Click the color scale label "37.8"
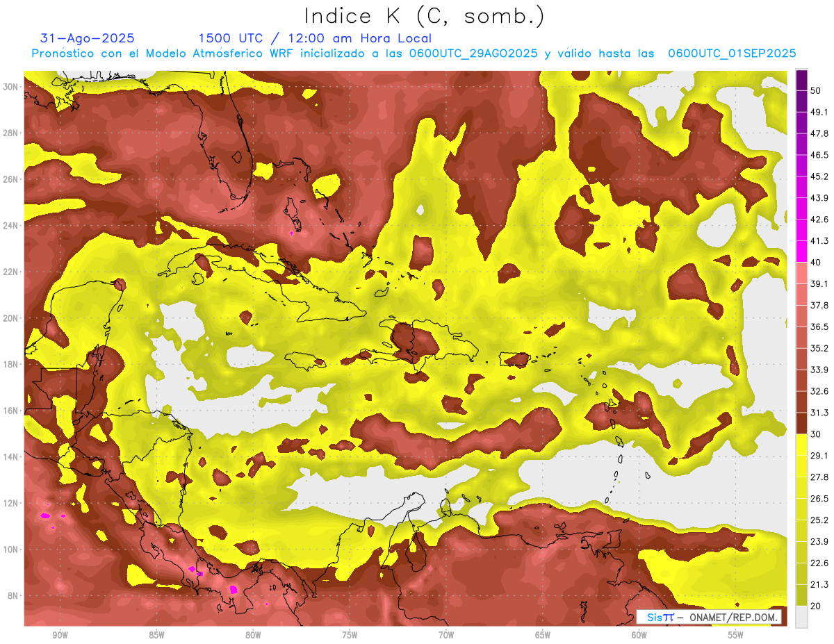Screen dimensions: 834x644 (x=819, y=305)
